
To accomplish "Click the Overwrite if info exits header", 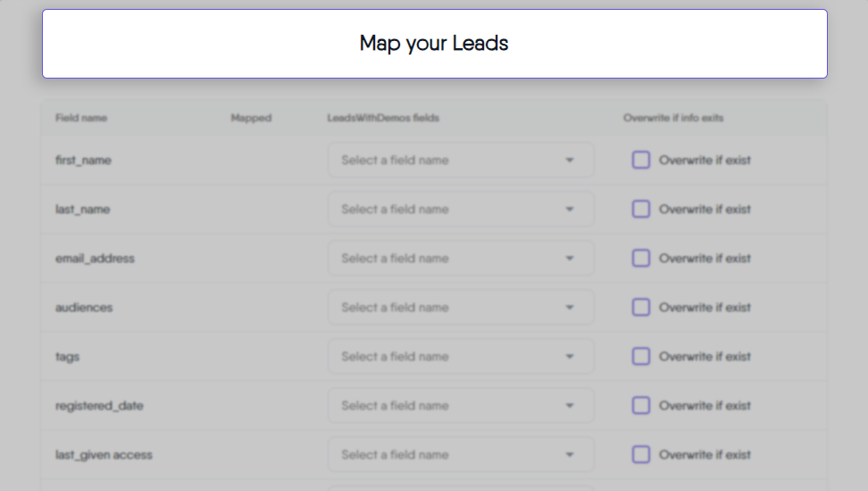I will click(673, 118).
